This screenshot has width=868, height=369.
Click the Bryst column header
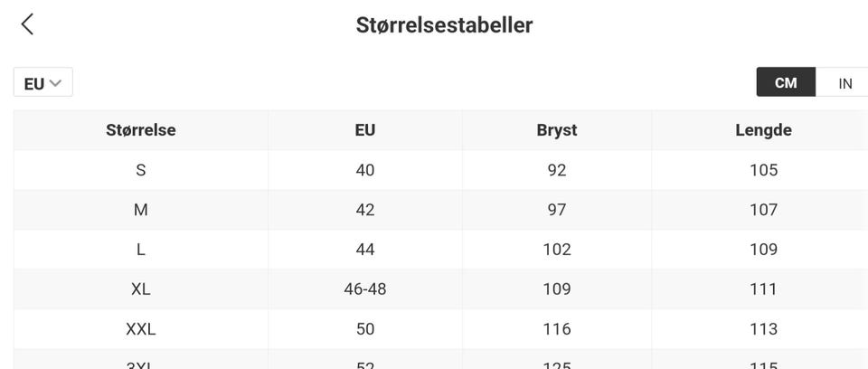coord(557,130)
